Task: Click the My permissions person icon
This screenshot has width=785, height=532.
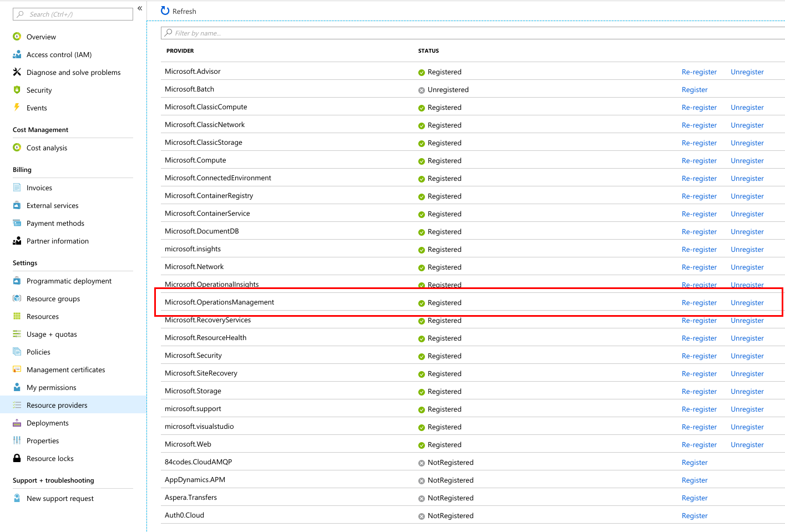Action: pyautogui.click(x=17, y=387)
